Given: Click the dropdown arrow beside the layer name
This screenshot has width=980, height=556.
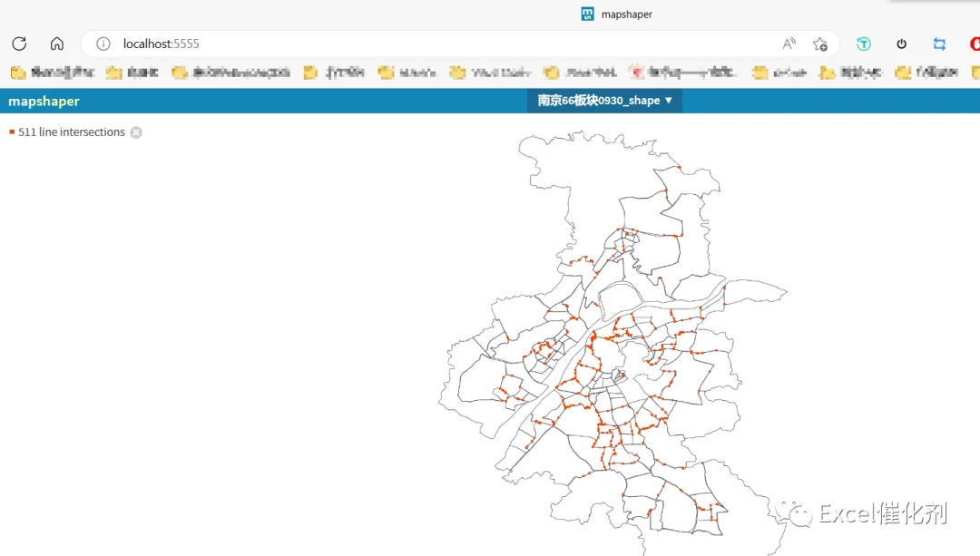Looking at the screenshot, I should [669, 101].
